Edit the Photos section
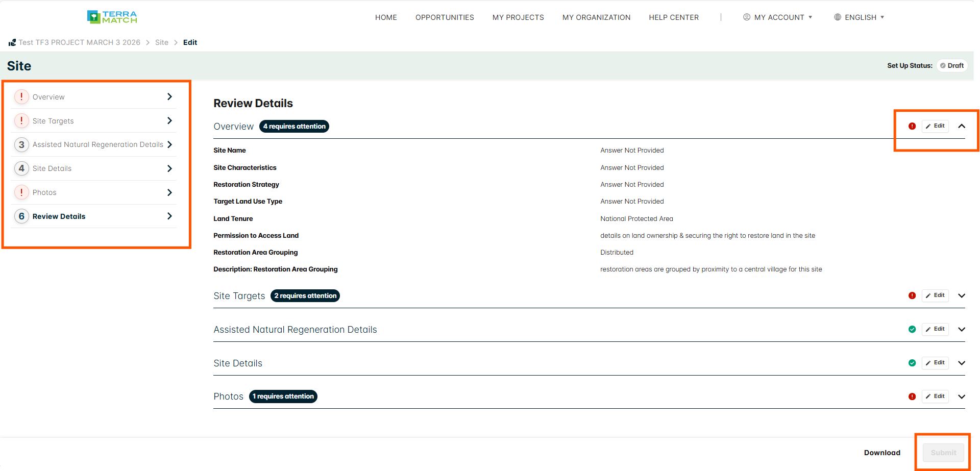 (935, 396)
